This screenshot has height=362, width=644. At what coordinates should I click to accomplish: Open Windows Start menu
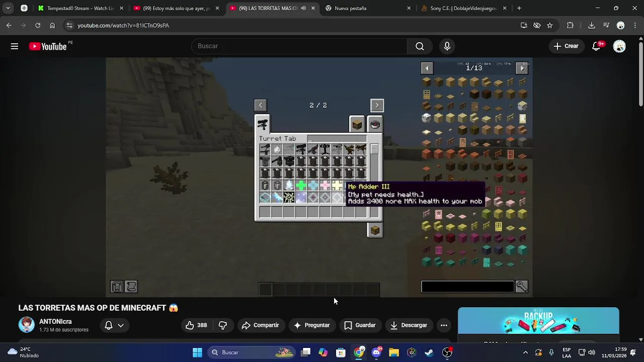click(x=197, y=352)
